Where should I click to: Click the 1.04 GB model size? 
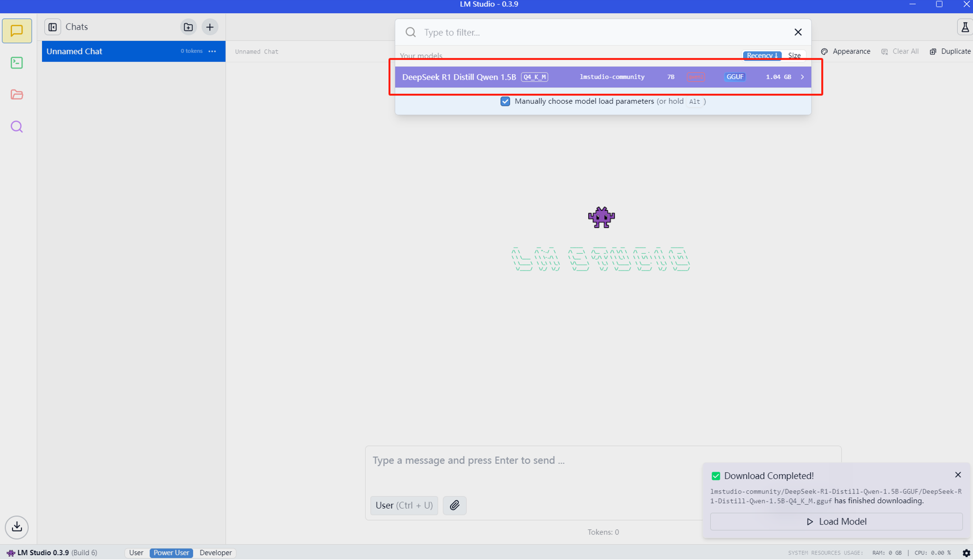point(778,77)
